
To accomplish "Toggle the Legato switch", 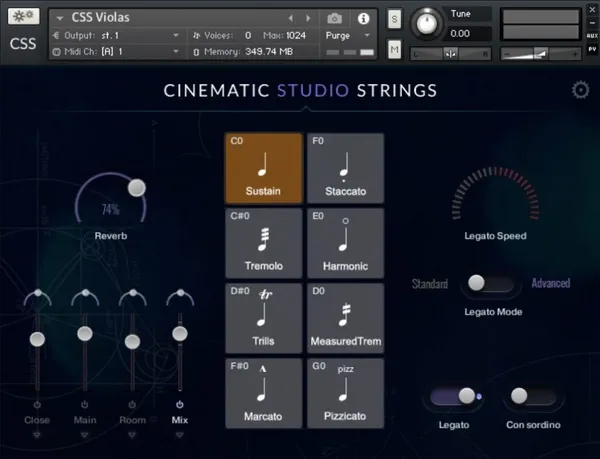I will point(455,396).
